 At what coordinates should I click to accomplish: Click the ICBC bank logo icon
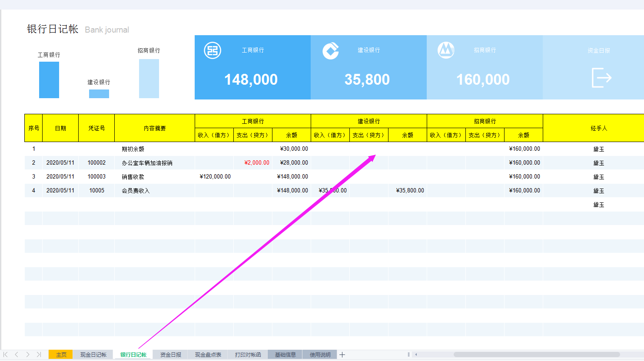[212, 51]
